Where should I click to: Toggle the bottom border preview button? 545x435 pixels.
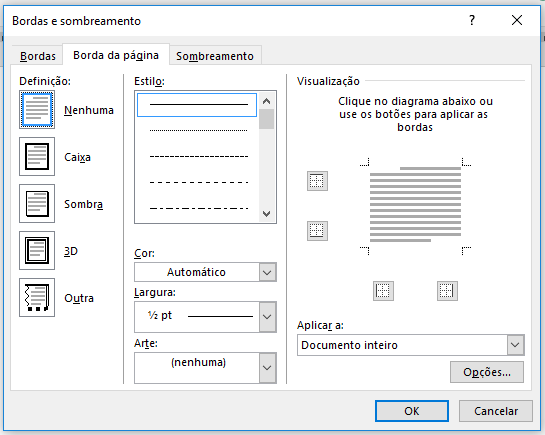(317, 231)
